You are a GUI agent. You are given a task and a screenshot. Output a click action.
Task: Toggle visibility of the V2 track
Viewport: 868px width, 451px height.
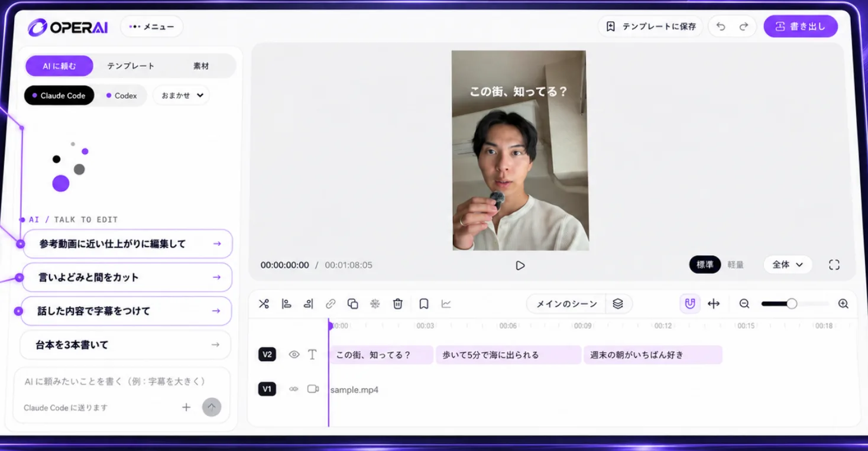pyautogui.click(x=294, y=355)
